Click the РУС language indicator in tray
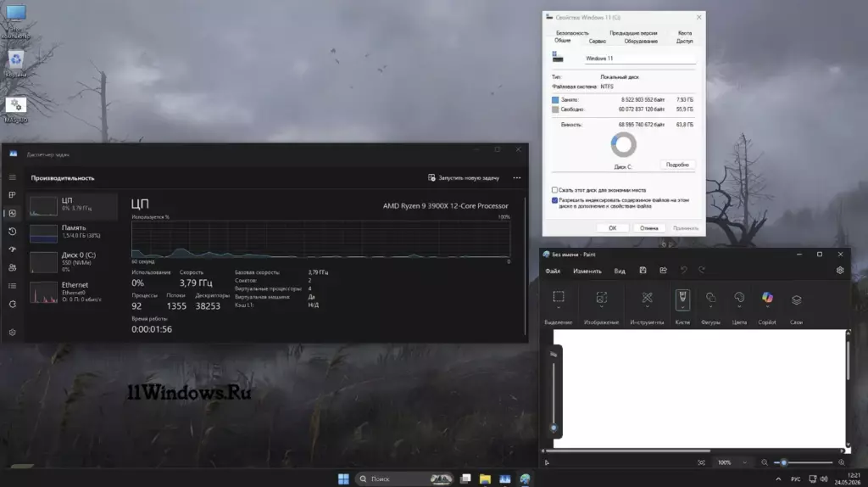This screenshot has height=487, width=868. click(795, 479)
